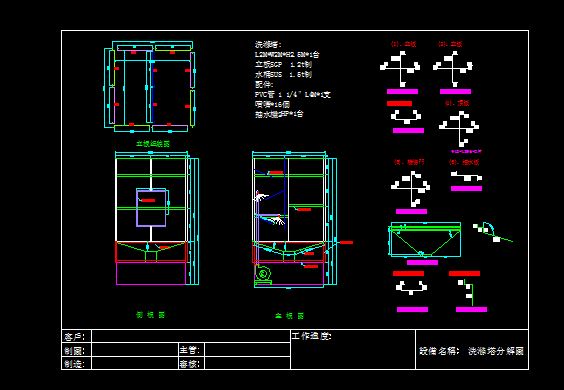The height and width of the screenshot is (390, 564).
Task: Select the first (1) cross-section profile symbol
Action: pos(400,68)
